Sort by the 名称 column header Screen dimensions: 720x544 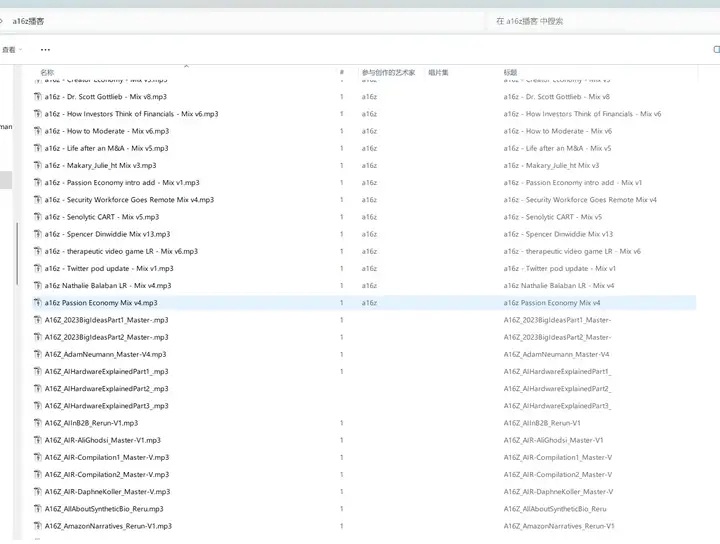click(47, 72)
